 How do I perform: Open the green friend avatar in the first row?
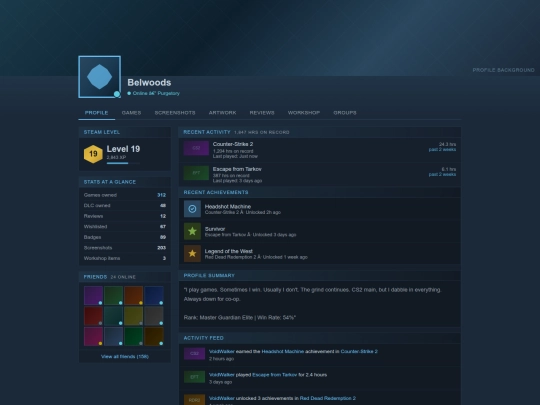[x=113, y=295]
